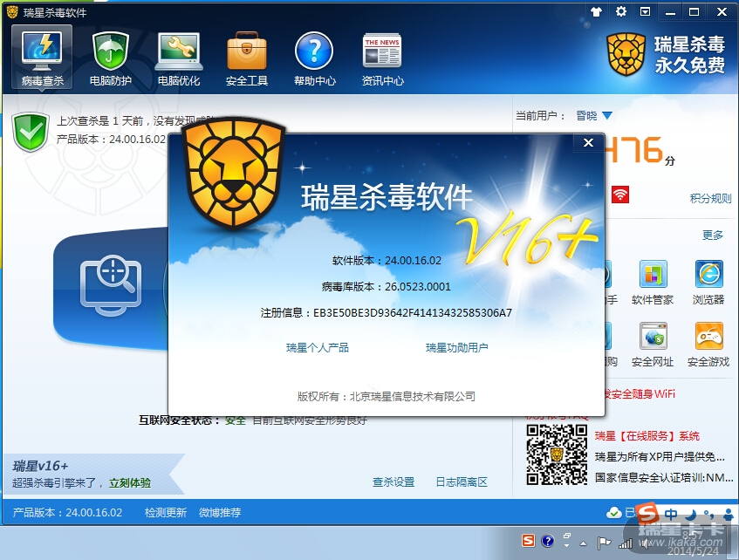Click the green shield status icon
Viewport: 739px width, 560px height.
tap(31, 132)
